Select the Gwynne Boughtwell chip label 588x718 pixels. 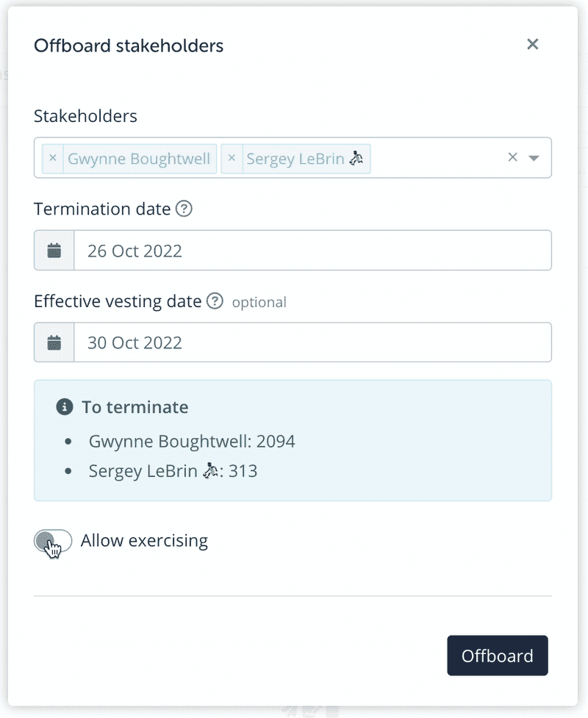[139, 159]
